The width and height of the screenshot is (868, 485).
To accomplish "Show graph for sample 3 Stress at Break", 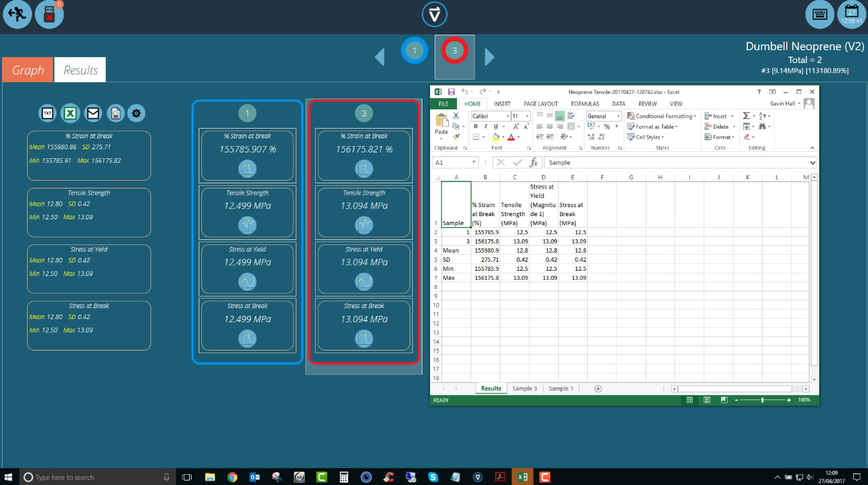I will click(x=364, y=338).
